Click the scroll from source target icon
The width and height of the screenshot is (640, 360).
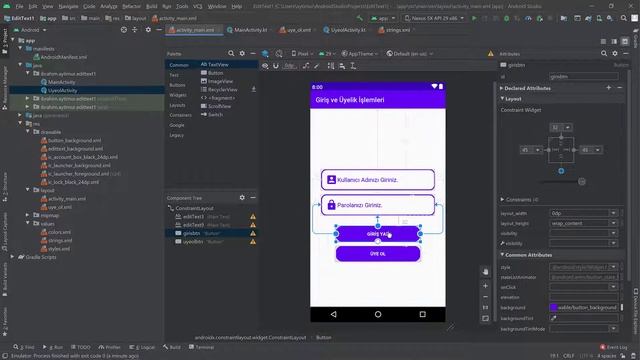[x=124, y=30]
